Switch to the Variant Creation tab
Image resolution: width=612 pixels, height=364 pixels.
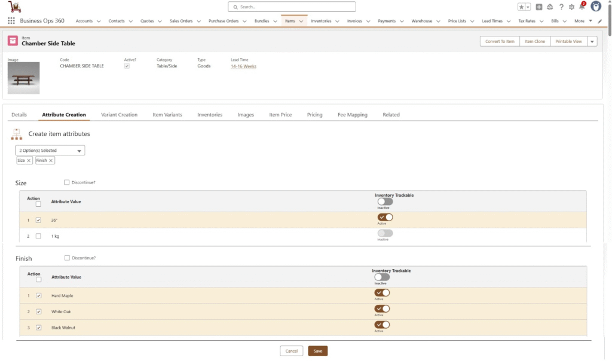tap(119, 115)
